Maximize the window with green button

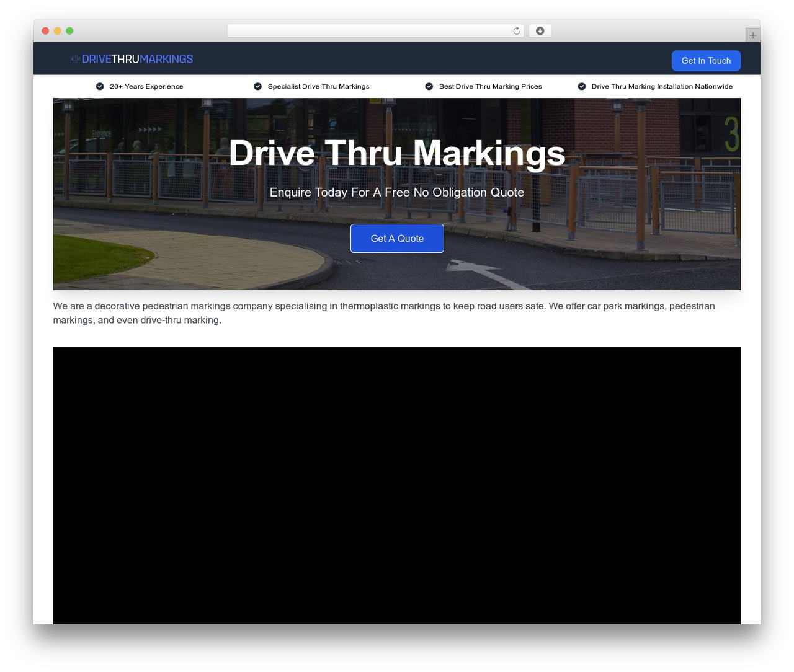[x=69, y=31]
